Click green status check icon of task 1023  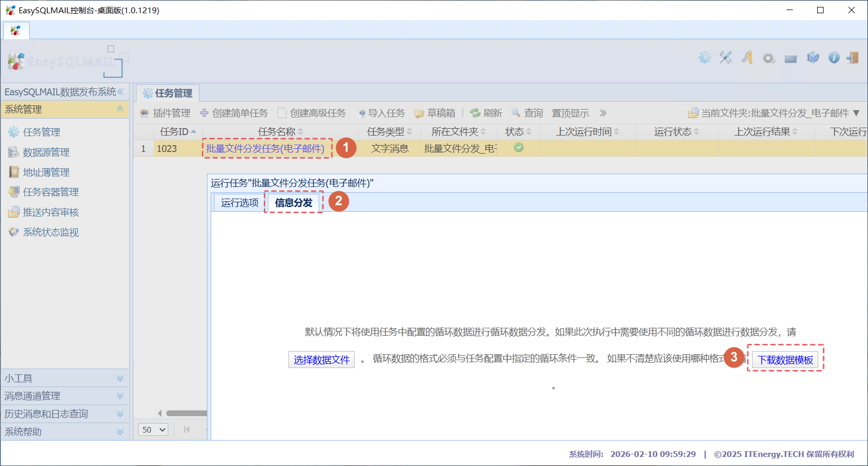519,148
